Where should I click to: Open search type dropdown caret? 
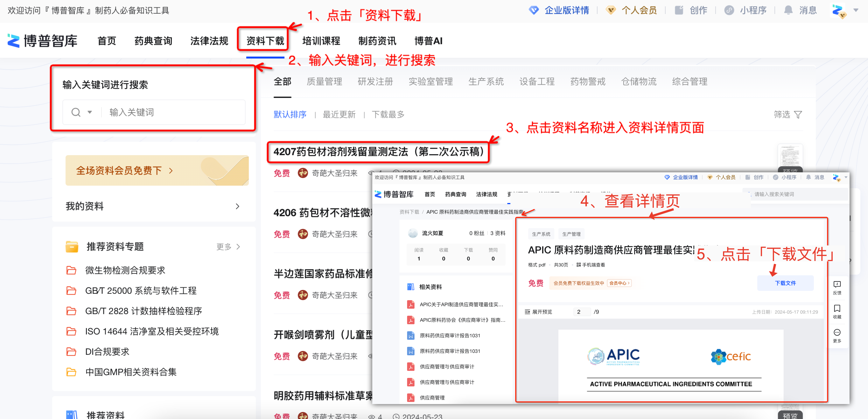[x=90, y=112]
